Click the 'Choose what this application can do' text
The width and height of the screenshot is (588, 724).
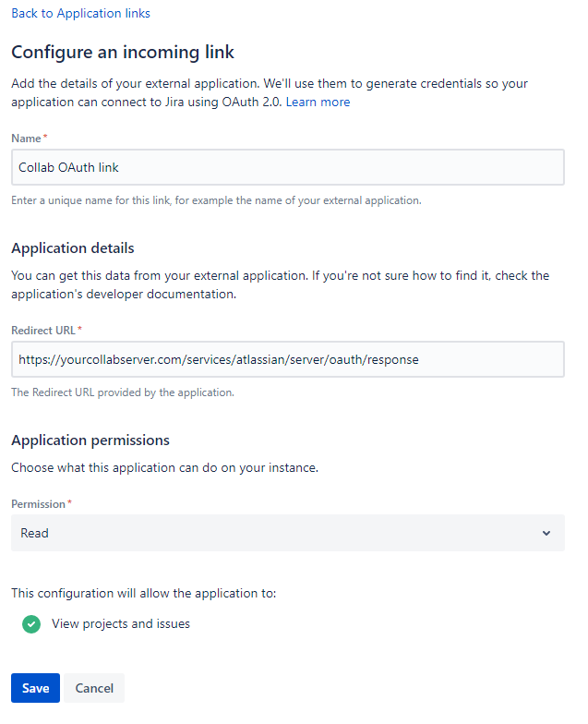(164, 467)
